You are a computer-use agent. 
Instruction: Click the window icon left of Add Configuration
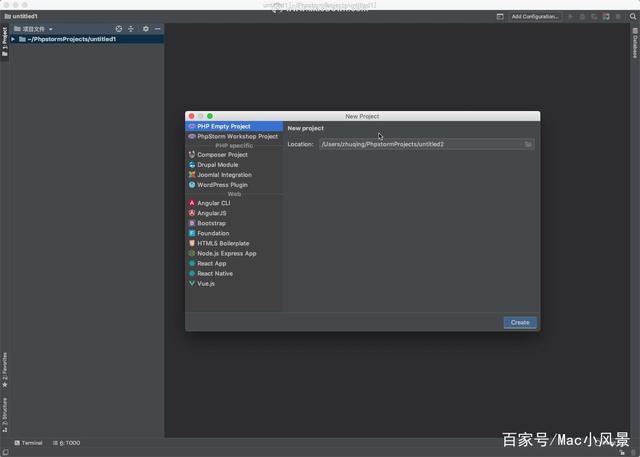pos(500,16)
